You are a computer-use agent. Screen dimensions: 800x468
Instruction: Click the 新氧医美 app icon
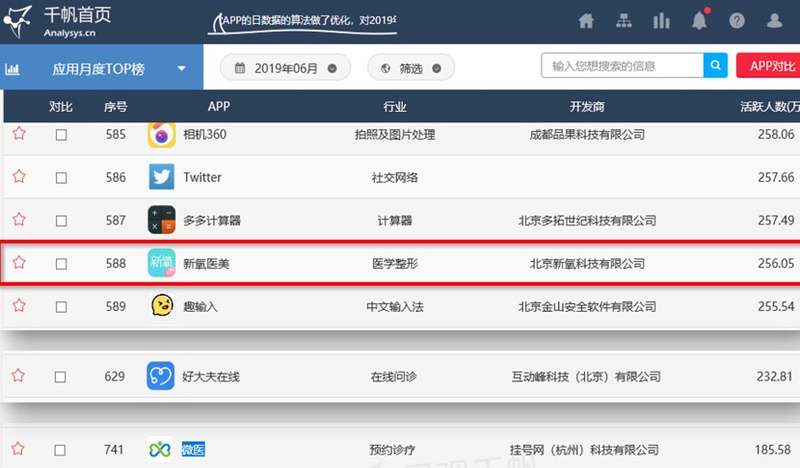[x=161, y=263]
